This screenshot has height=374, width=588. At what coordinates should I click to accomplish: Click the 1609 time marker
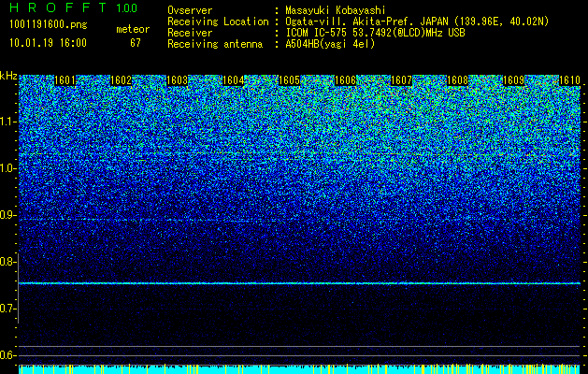513,80
